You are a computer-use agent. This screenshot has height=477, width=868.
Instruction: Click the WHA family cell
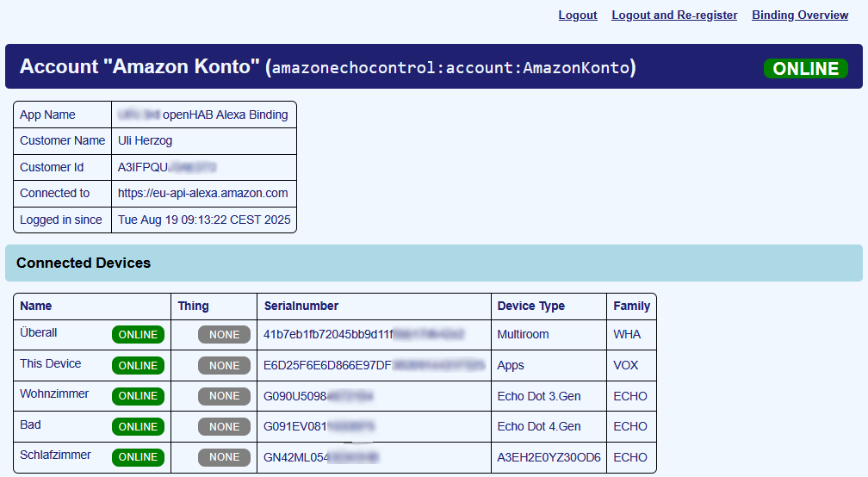(627, 334)
